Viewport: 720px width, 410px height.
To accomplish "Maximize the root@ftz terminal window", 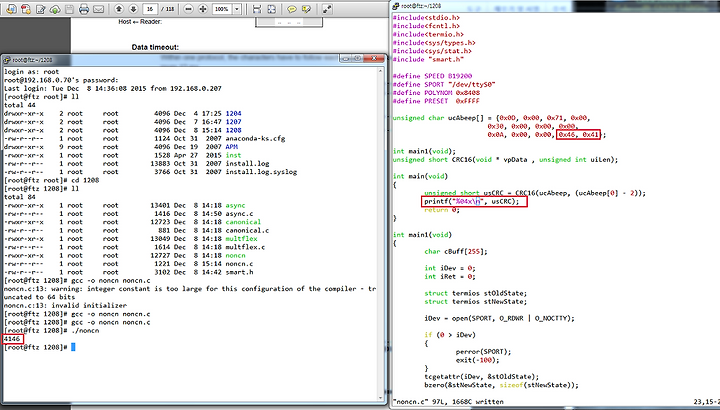I will [x=357, y=59].
